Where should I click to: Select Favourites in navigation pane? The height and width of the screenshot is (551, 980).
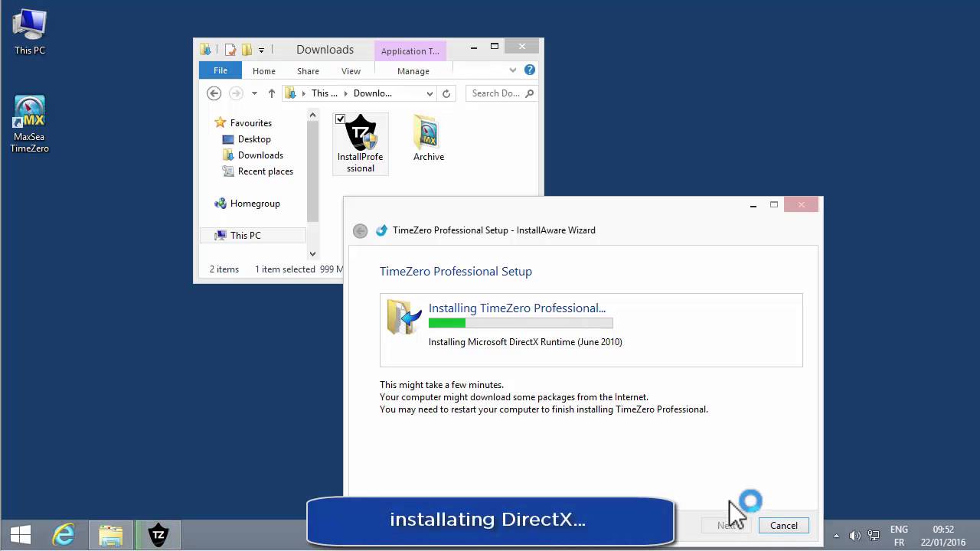coord(251,122)
